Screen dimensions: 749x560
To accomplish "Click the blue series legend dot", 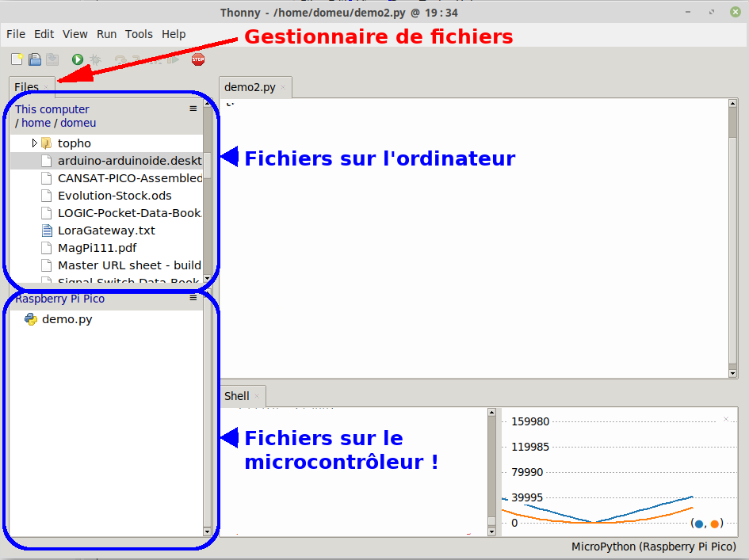I will pyautogui.click(x=699, y=524).
